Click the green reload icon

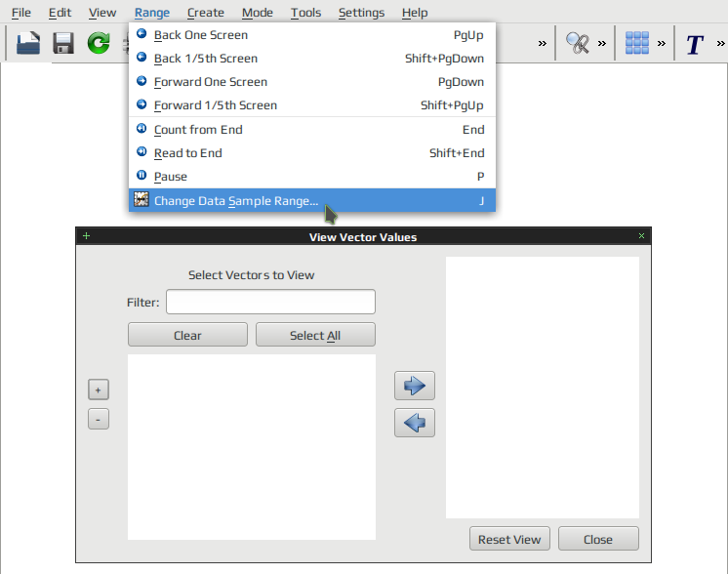pyautogui.click(x=99, y=43)
